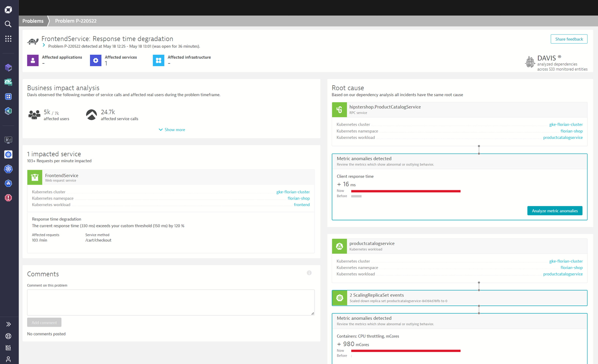Open FrontendService gke-florian-cluster link

293,192
